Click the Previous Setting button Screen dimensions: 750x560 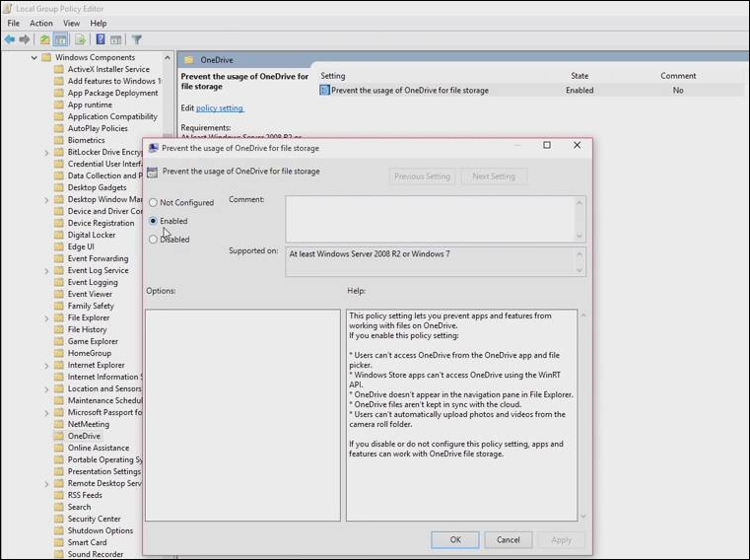(422, 176)
